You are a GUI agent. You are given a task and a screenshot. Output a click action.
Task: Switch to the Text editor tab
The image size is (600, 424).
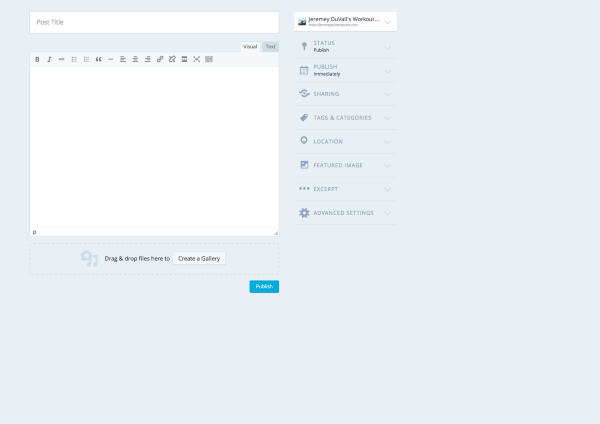click(x=271, y=47)
